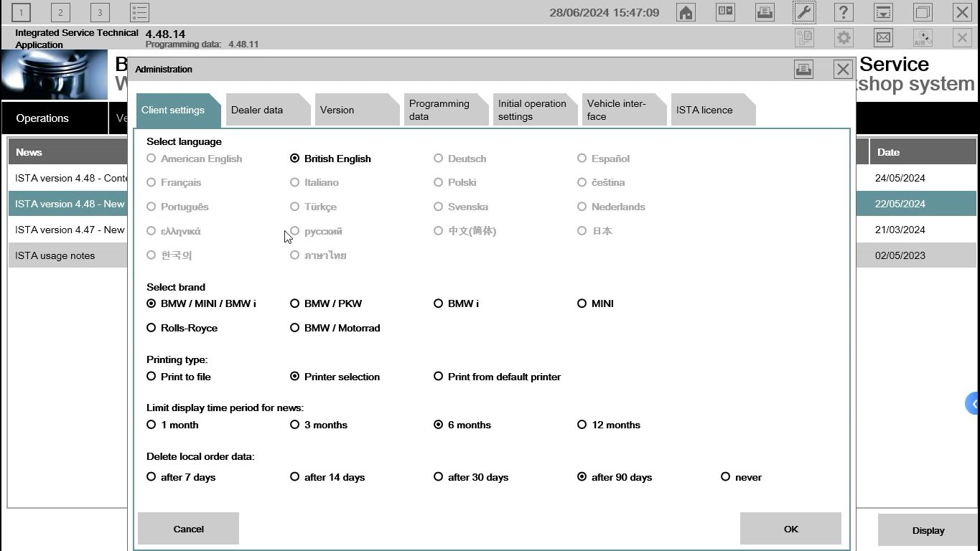Open help question mark icon
The image size is (980, 551).
tap(844, 12)
